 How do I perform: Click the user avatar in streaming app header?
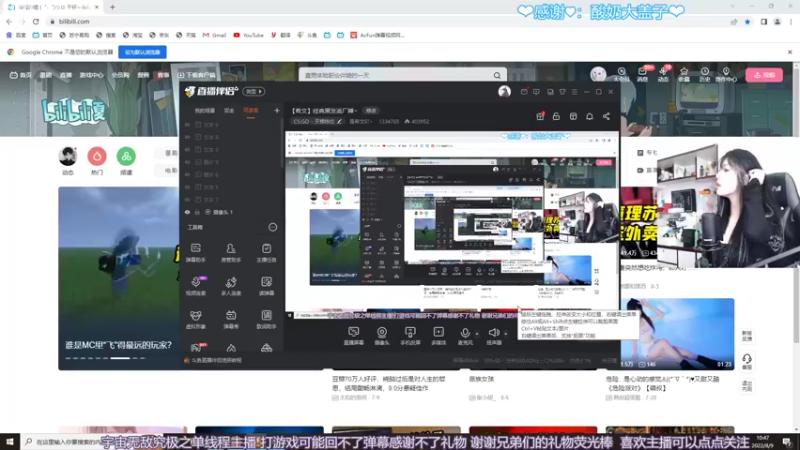click(x=504, y=92)
